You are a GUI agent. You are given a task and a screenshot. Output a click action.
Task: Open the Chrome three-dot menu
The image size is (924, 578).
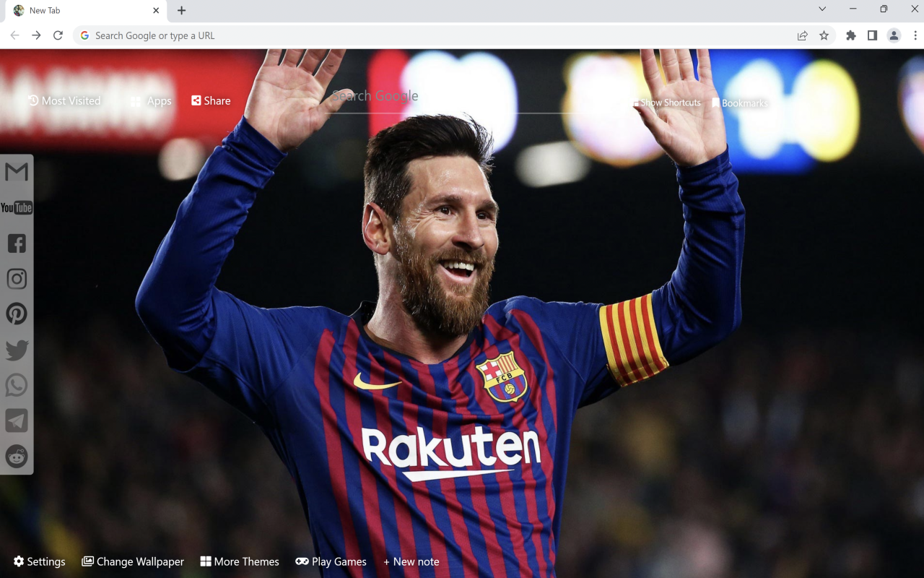tap(915, 35)
